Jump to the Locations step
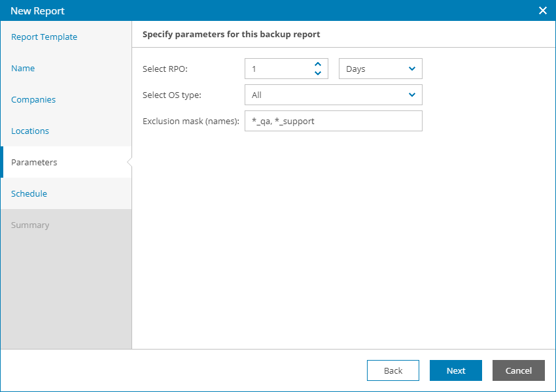The height and width of the screenshot is (392, 556). coord(30,131)
